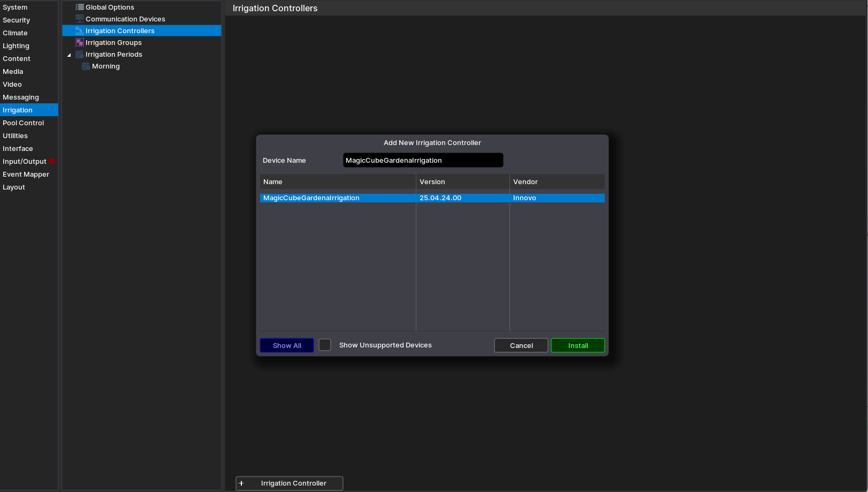Install the selected irrigation controller
Screen dimensions: 868x492
coord(578,345)
